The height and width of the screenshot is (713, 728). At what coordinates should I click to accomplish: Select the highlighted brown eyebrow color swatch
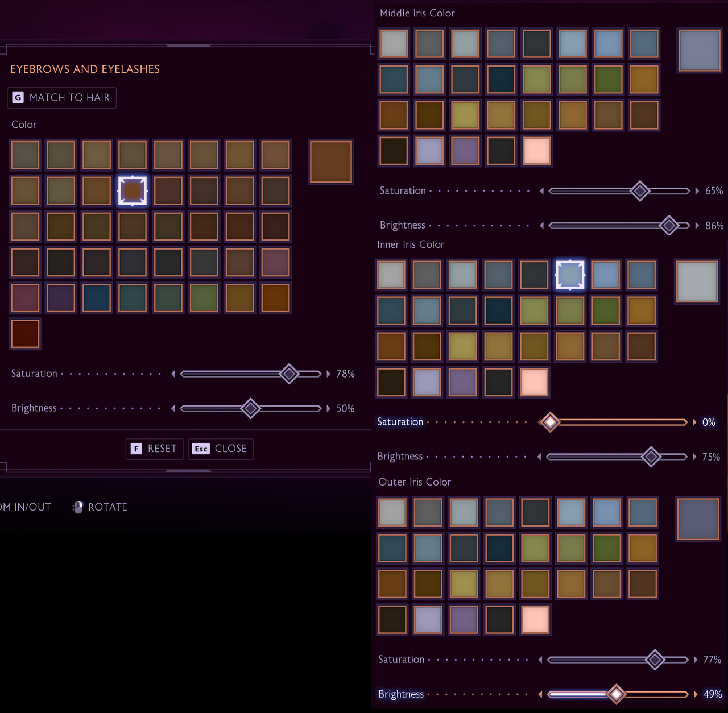click(133, 190)
